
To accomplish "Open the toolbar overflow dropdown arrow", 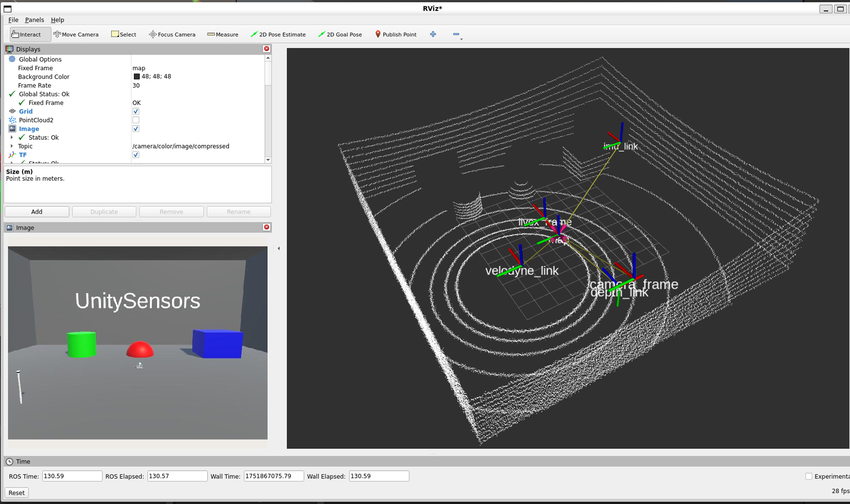I will click(461, 39).
